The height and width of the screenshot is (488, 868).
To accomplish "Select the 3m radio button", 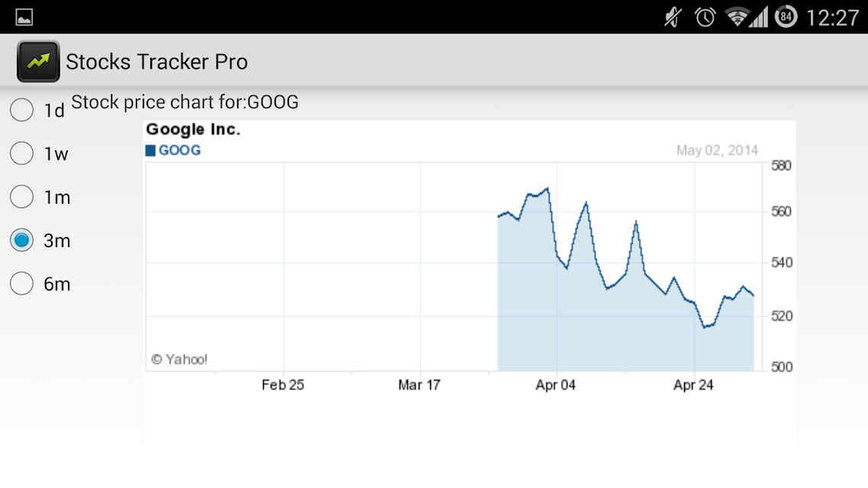I will pos(21,240).
